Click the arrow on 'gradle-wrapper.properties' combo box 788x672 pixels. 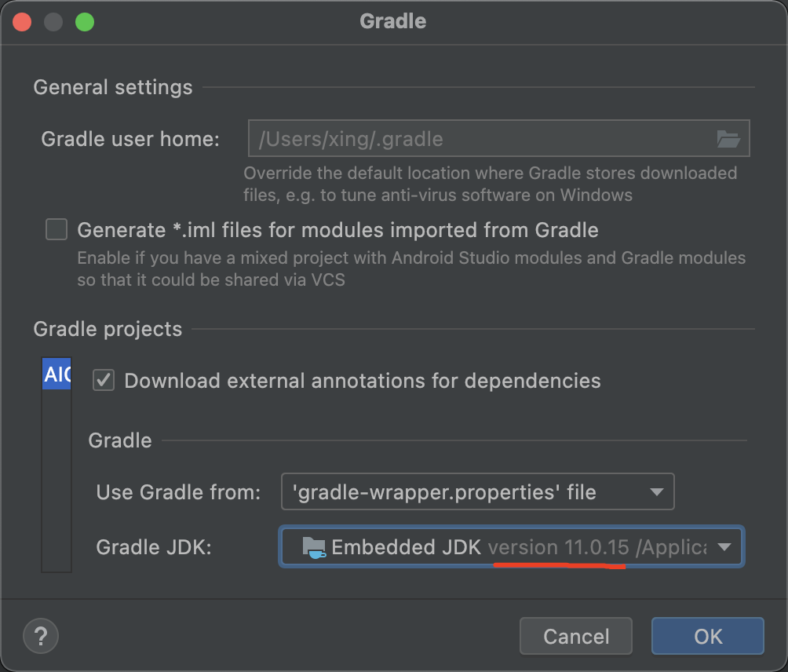[x=656, y=493]
